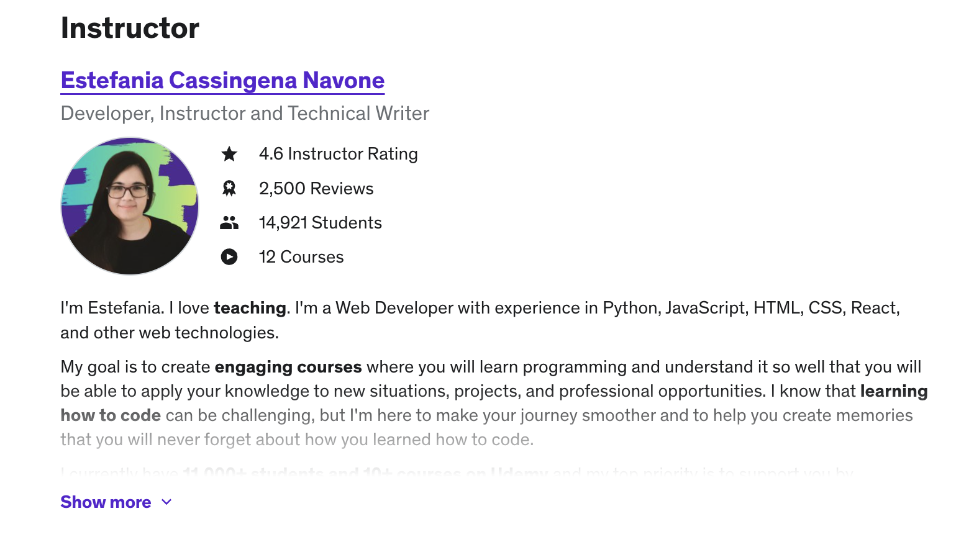Click the play circle icon beside Courses
Screen dimensions: 974x560
[x=229, y=257]
